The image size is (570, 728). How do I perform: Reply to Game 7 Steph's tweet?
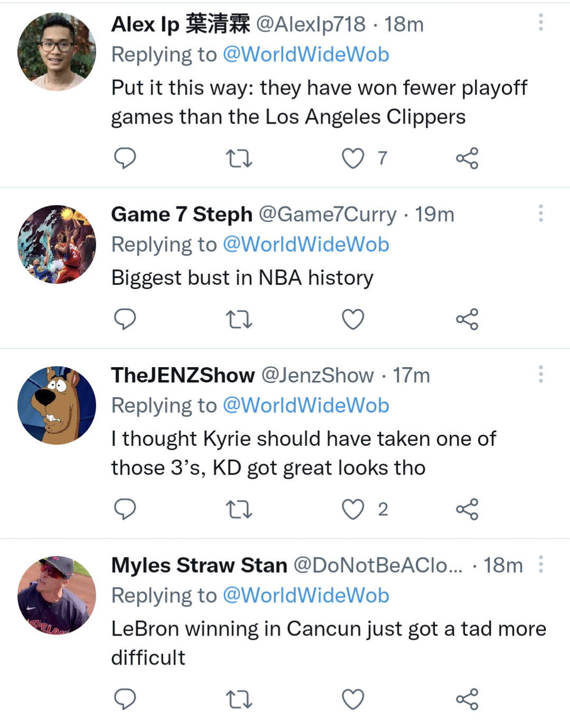click(x=125, y=319)
